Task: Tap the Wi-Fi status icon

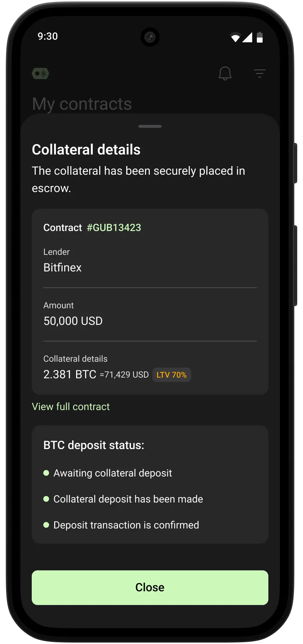Action: (x=236, y=37)
